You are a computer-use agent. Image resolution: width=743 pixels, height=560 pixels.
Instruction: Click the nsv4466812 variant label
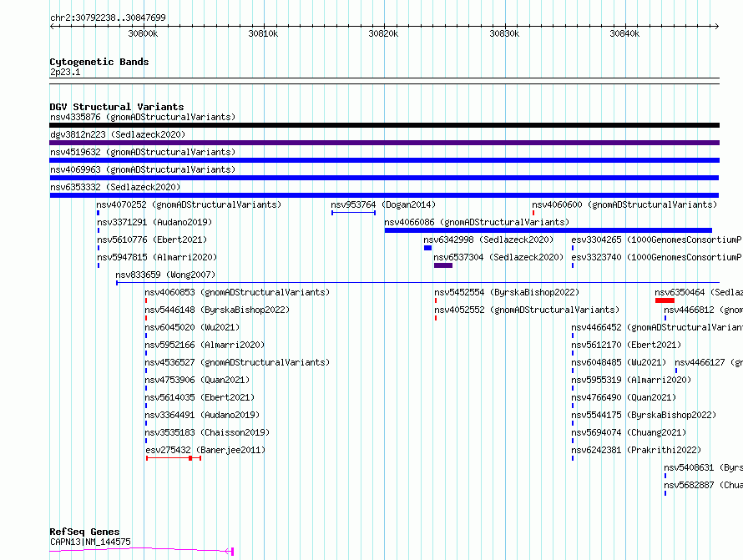point(703,310)
